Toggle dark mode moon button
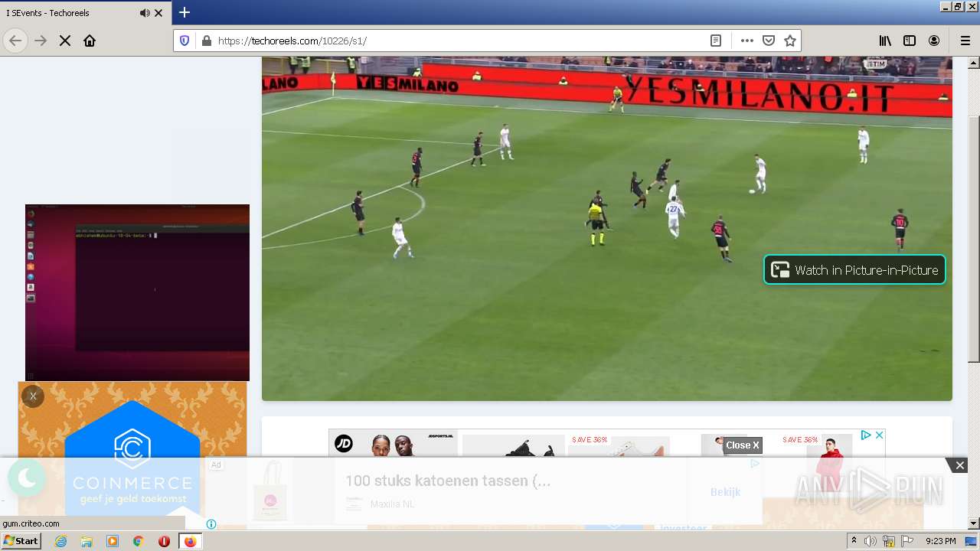Viewport: 980px width, 551px height. [x=27, y=478]
